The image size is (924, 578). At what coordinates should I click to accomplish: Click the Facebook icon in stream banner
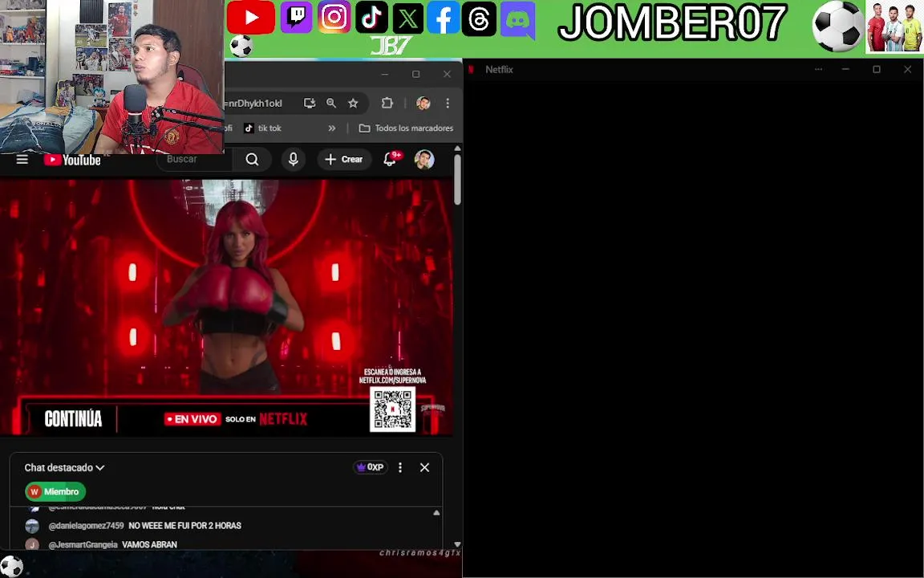tap(443, 18)
